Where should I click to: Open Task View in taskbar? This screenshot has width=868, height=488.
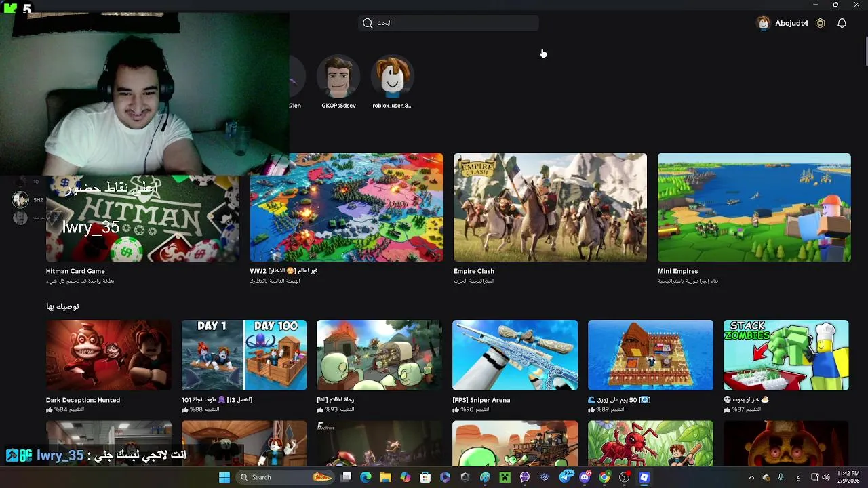346,477
